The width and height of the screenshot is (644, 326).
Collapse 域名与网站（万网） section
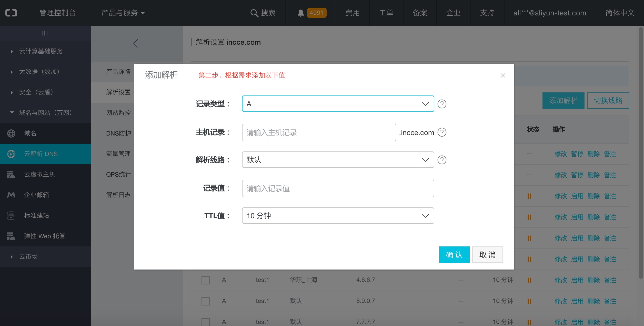(x=45, y=113)
